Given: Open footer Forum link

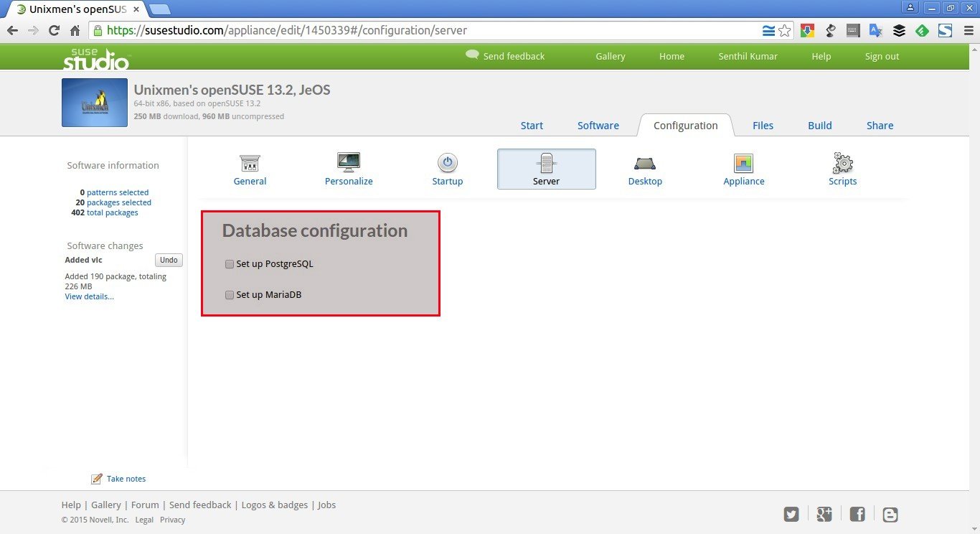Looking at the screenshot, I should (x=145, y=505).
